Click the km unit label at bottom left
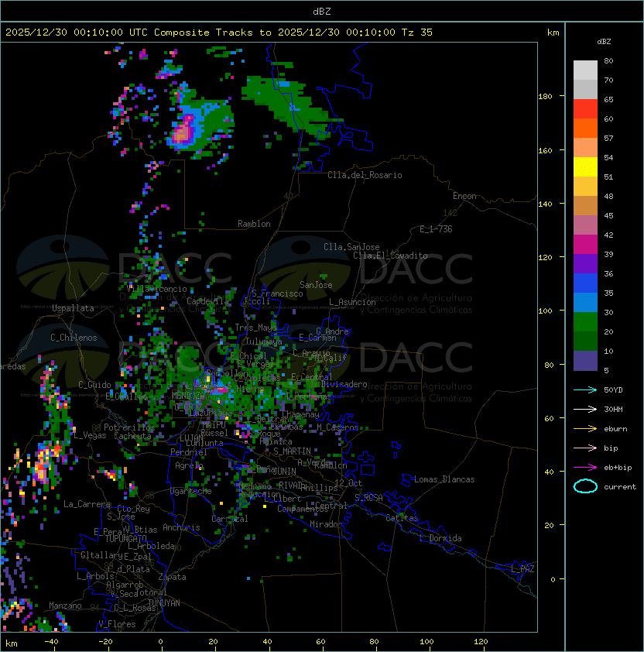The image size is (644, 652). pos(12,643)
